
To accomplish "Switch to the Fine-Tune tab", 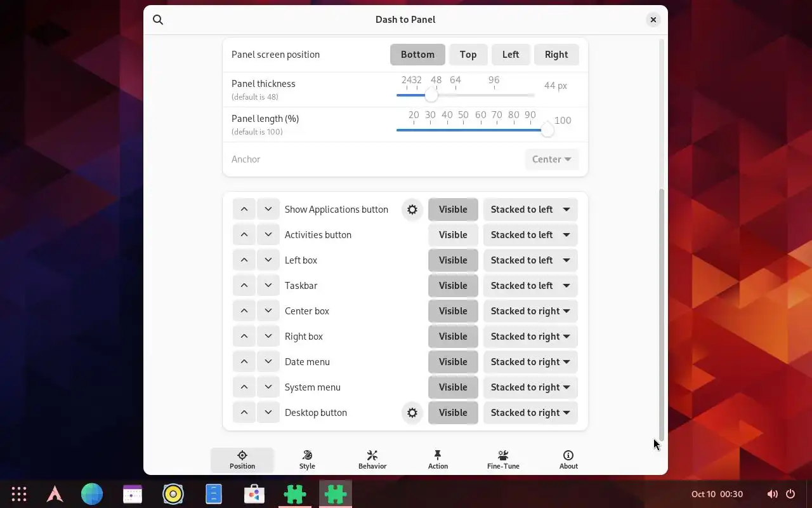I will 503,460.
